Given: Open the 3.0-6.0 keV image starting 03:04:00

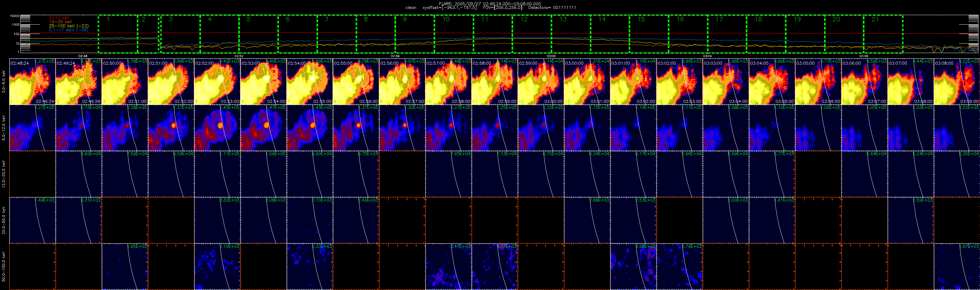Looking at the screenshot, I should coord(772,81).
